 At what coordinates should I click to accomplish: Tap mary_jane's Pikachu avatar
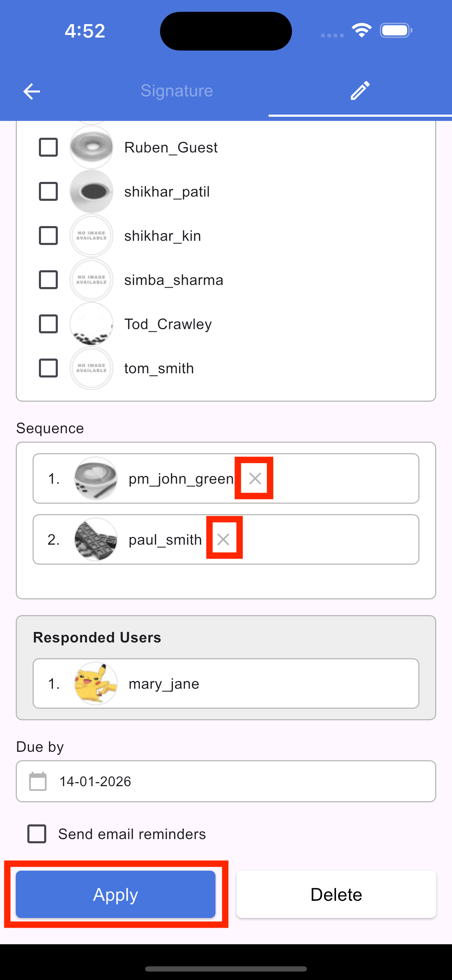coord(96,683)
